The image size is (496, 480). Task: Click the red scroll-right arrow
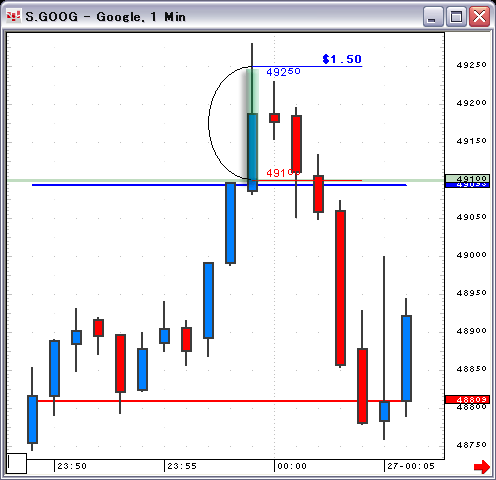pyautogui.click(x=482, y=466)
